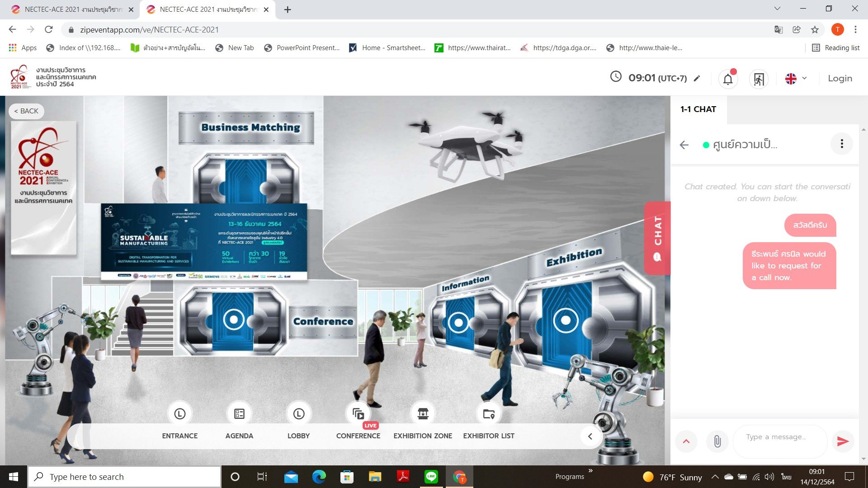Open the ENTRANCE navigation icon
The image size is (868, 488).
180,413
